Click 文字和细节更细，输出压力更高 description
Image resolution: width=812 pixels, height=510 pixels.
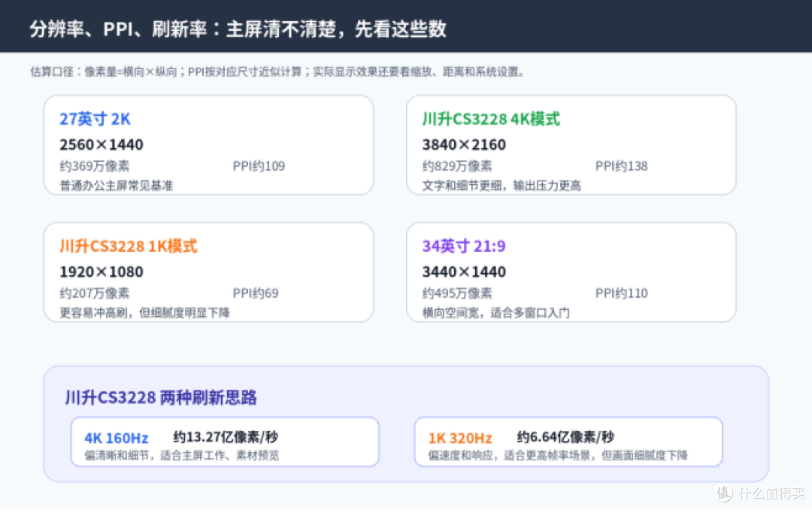click(501, 186)
